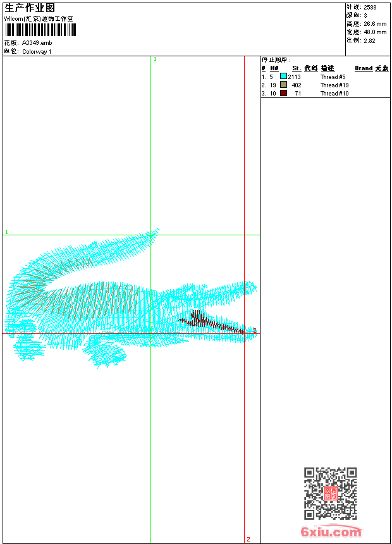Select the Wilcom(汇京)装饰工作室 studio name
This screenshot has height=544, width=392.
click(39, 19)
